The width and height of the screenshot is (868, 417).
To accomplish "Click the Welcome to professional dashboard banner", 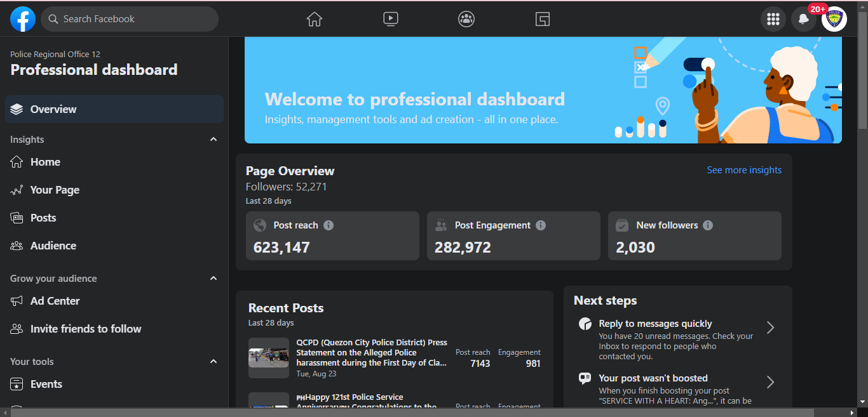I will (543, 90).
